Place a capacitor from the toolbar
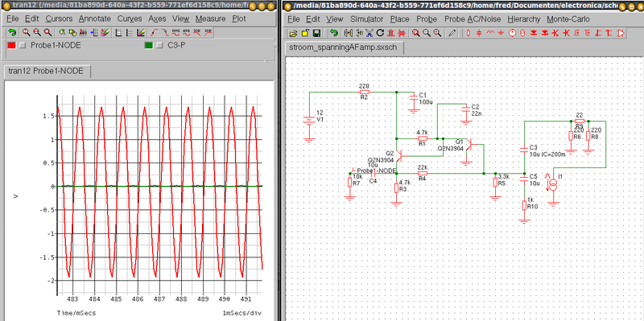The image size is (644, 321). point(479,33)
